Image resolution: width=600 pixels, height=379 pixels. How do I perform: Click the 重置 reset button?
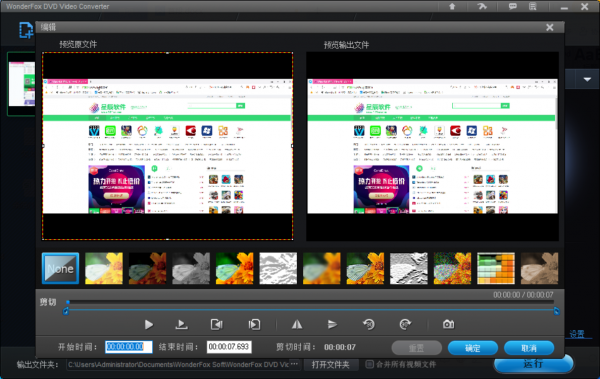coord(416,348)
